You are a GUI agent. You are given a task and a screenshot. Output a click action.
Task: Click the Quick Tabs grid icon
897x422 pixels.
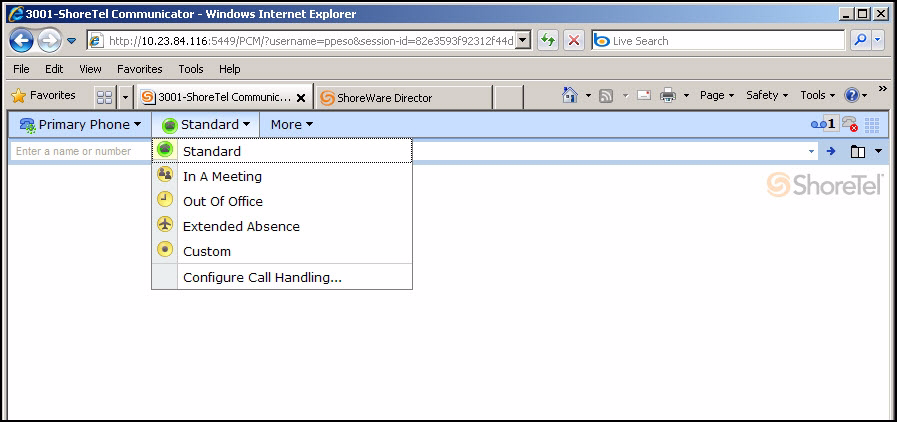click(x=105, y=97)
